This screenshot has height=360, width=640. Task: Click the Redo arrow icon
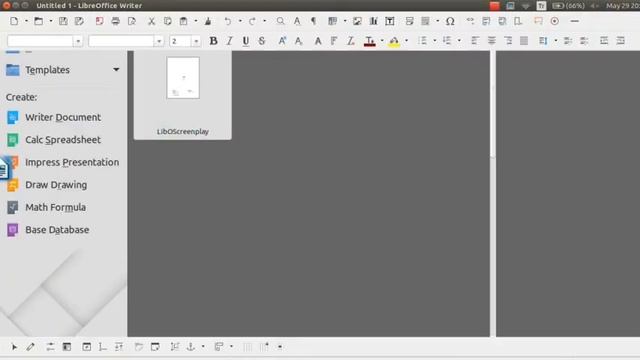pos(252,21)
